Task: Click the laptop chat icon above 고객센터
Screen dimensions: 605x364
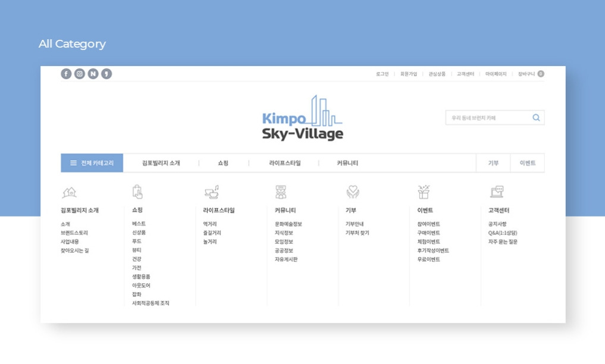Action: click(x=497, y=192)
